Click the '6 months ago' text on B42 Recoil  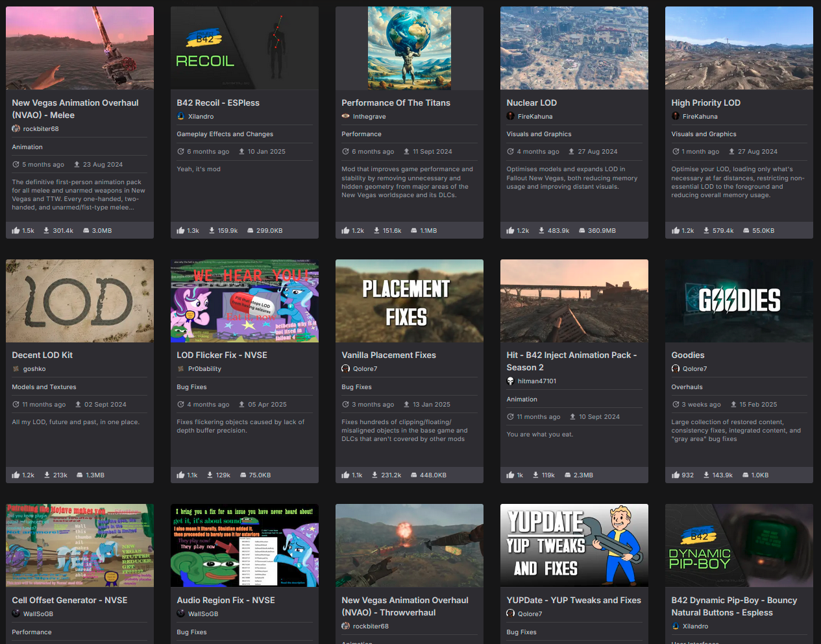coord(208,152)
